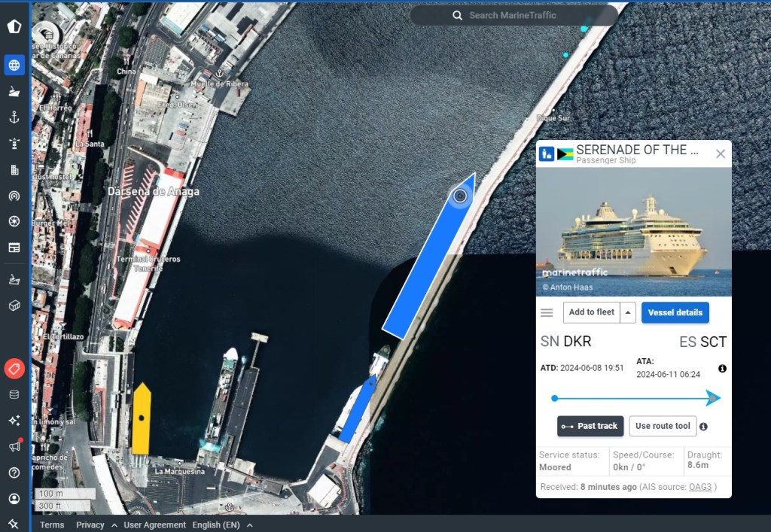Viewport: 771px width, 532px height.
Task: Expand the language selector English (EN)
Action: click(221, 525)
